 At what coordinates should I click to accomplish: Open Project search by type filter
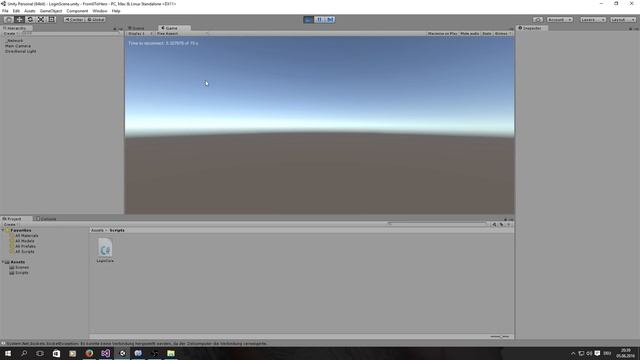tap(494, 224)
